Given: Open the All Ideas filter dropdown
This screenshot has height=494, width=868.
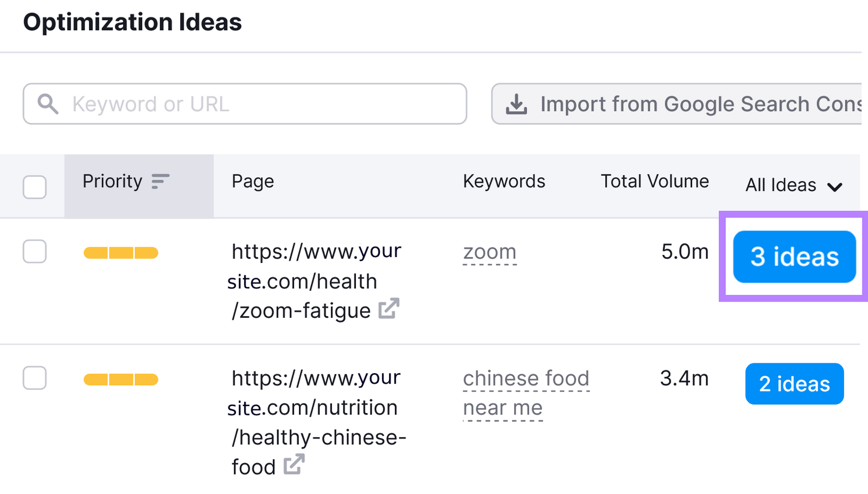Looking at the screenshot, I should tap(780, 185).
